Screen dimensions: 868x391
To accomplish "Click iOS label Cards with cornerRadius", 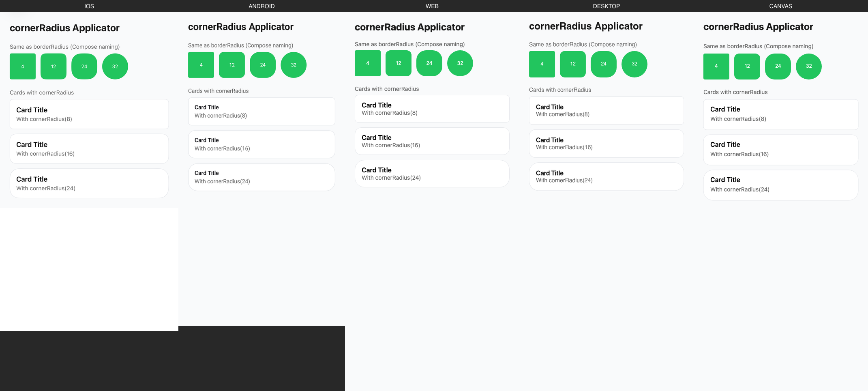I will pyautogui.click(x=42, y=92).
